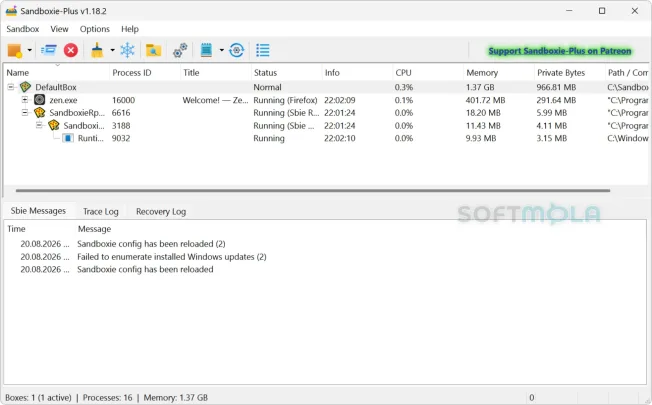The height and width of the screenshot is (405, 652).
Task: Switch to the Trace Log tab
Action: pos(101,212)
